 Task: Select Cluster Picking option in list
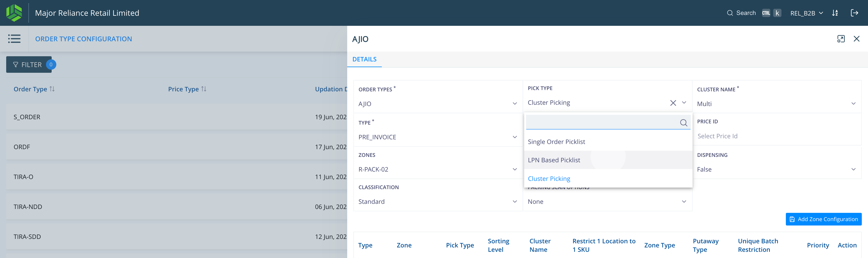(608, 179)
